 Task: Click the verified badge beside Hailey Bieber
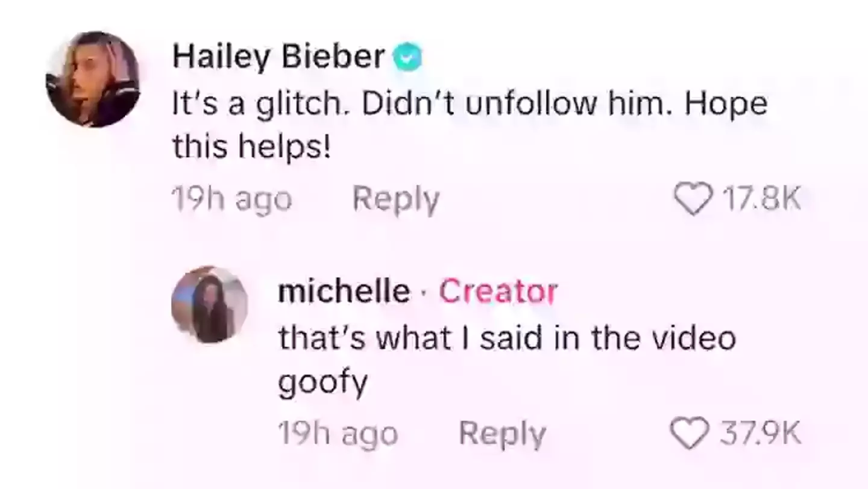click(407, 58)
